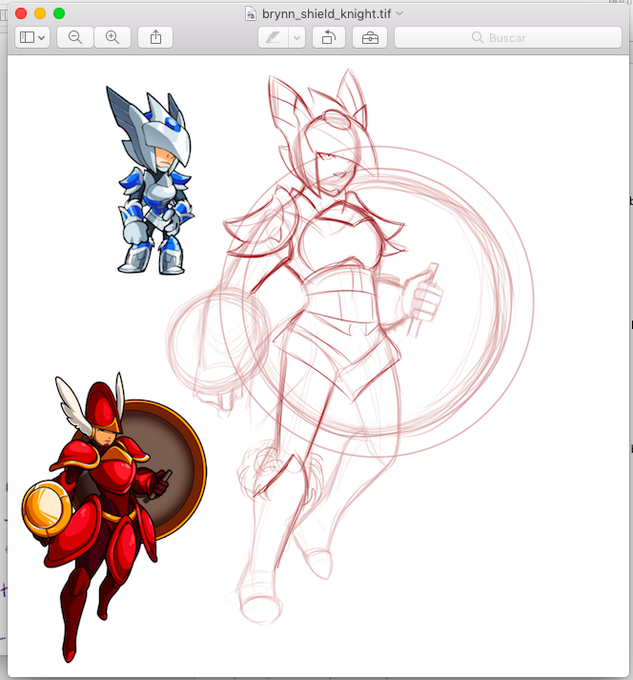Click the blue armored knight illustration

pyautogui.click(x=151, y=180)
